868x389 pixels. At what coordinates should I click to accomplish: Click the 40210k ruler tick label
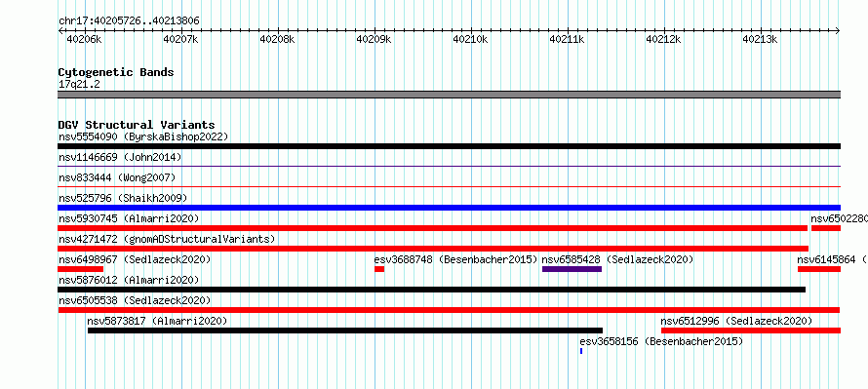click(x=470, y=39)
